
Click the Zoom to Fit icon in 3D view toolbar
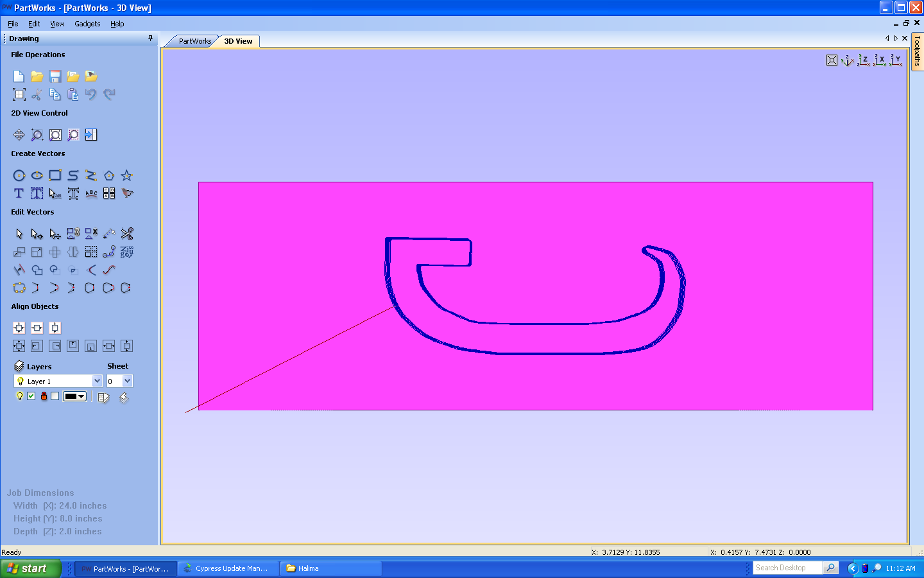tap(832, 60)
